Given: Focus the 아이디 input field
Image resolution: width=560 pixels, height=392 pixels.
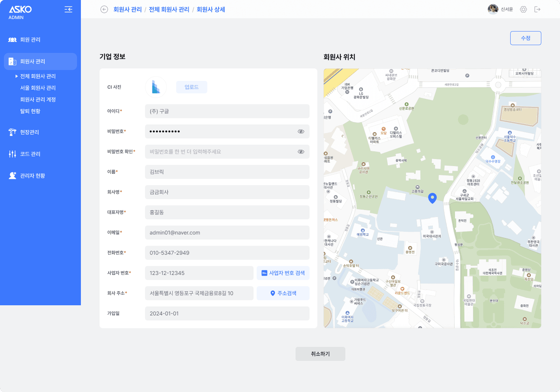Looking at the screenshot, I should click(227, 111).
